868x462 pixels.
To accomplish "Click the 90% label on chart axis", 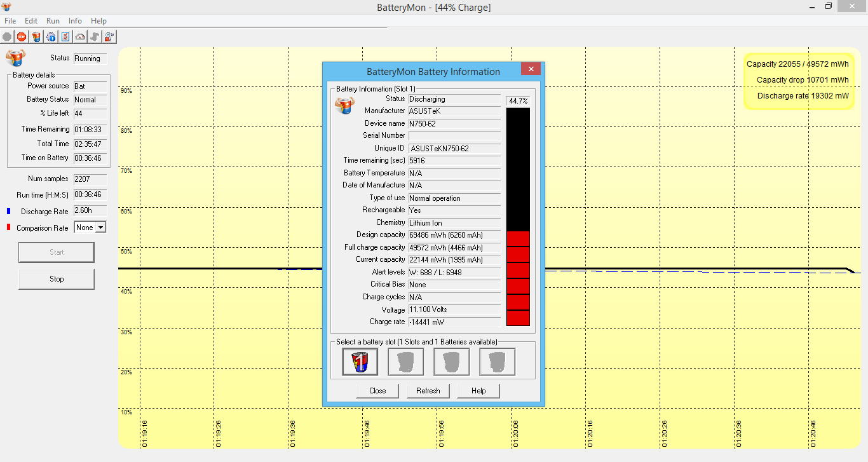I will click(x=126, y=91).
